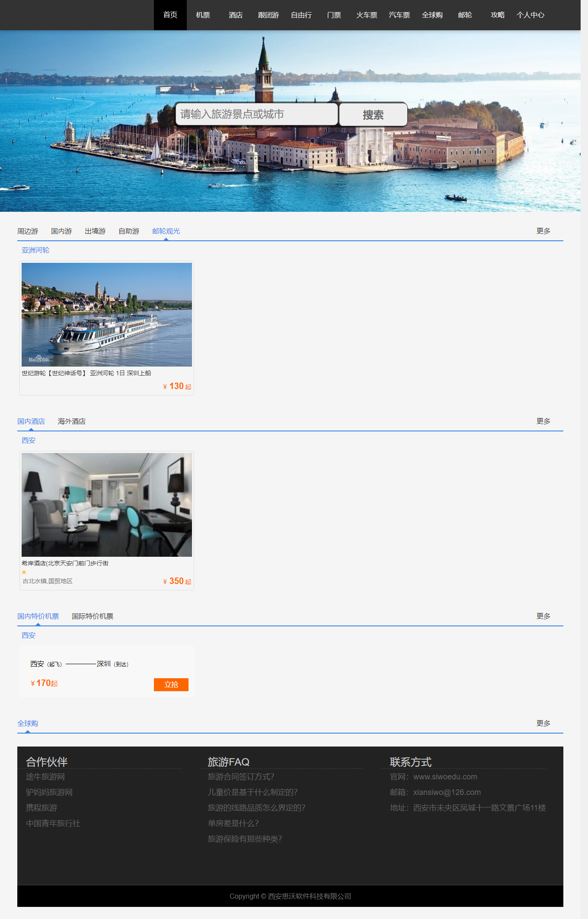Select 火车票 from top navigation

[367, 15]
